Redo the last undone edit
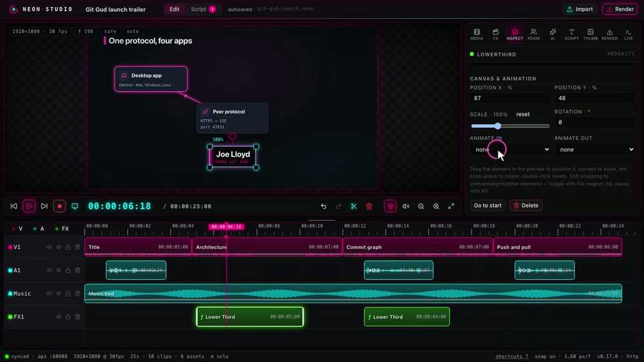The image size is (644, 362). tap(339, 206)
